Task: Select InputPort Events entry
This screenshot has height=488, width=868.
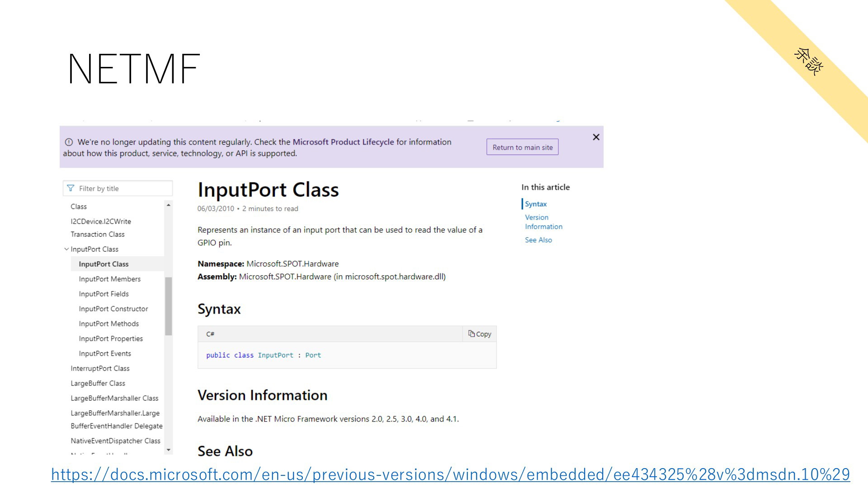Action: pyautogui.click(x=105, y=353)
